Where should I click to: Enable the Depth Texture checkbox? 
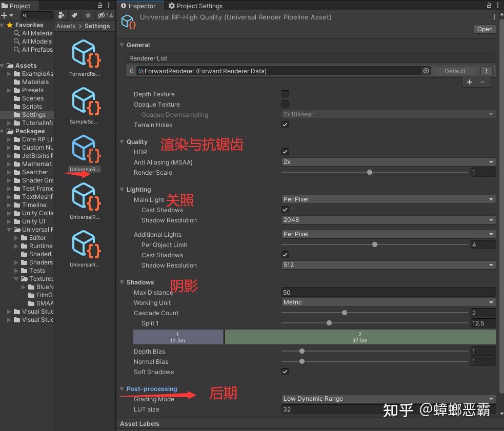285,94
